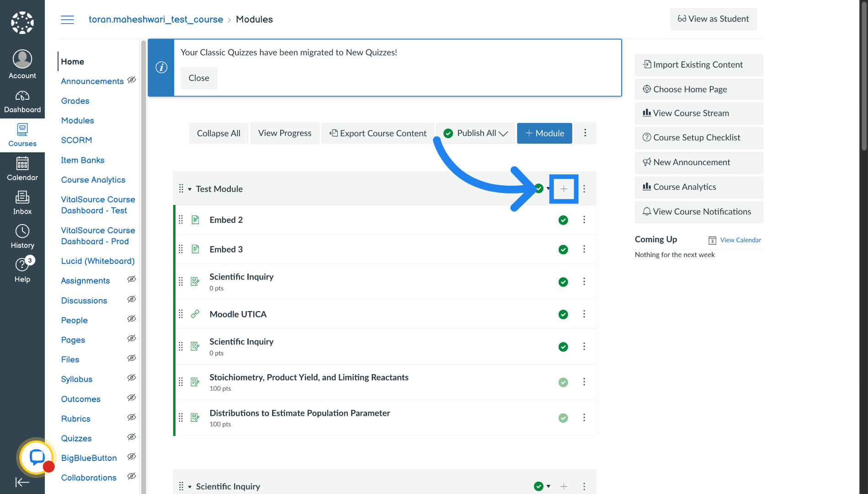Collapse the Test Module triangle
The width and height of the screenshot is (868, 494).
(190, 189)
